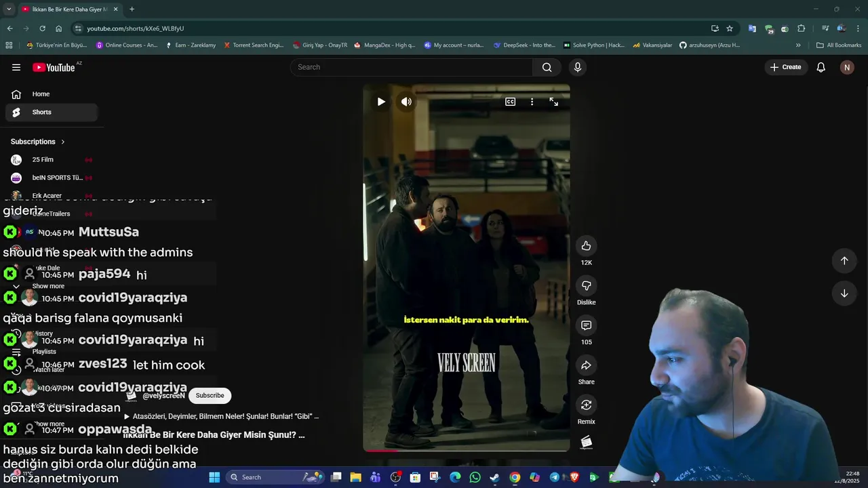The image size is (868, 488).
Task: Open WhatsApp from the taskbar
Action: pos(475,477)
